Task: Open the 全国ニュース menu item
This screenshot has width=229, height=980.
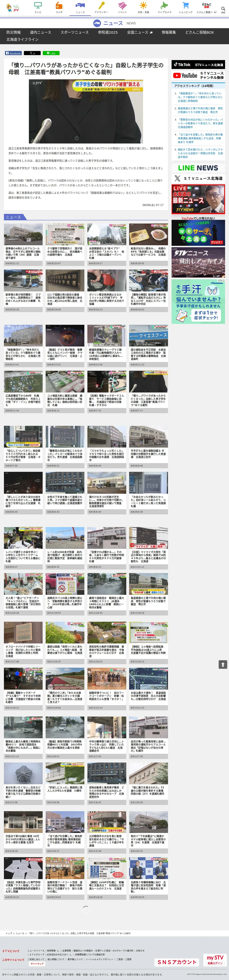Action: tap(140, 32)
